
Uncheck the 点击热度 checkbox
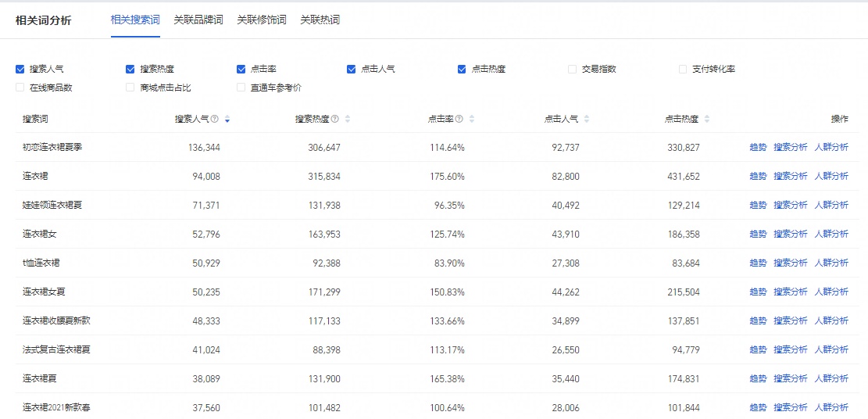click(x=463, y=69)
